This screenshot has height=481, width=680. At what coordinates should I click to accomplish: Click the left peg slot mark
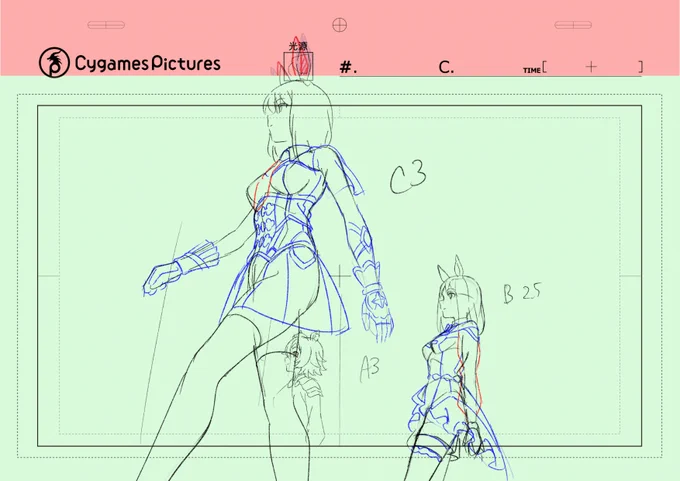106,25
